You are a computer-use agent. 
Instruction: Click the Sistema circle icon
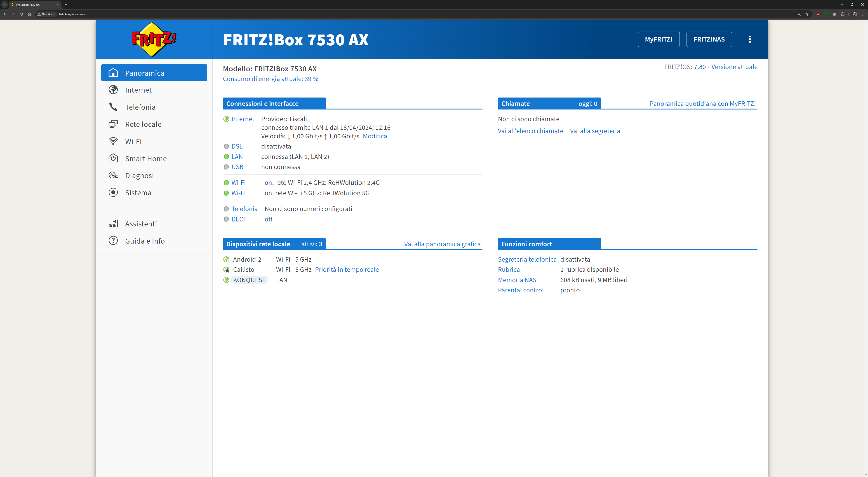pyautogui.click(x=113, y=193)
